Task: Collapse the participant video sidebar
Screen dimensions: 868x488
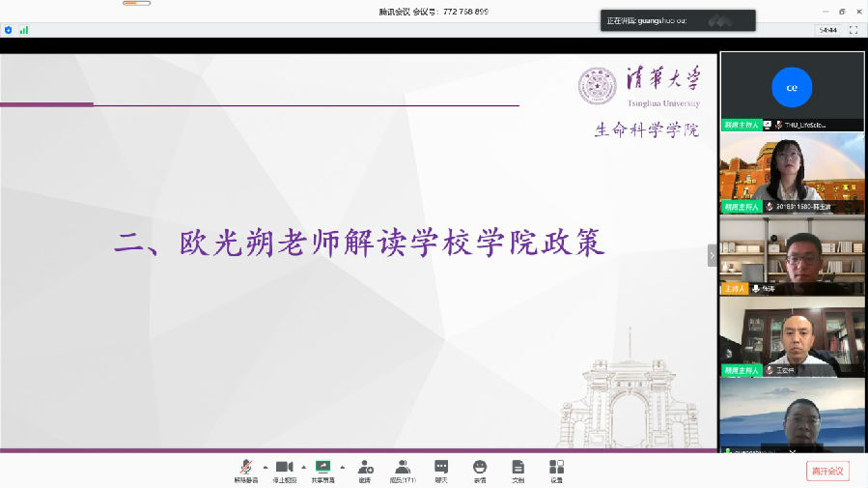Action: (x=713, y=256)
